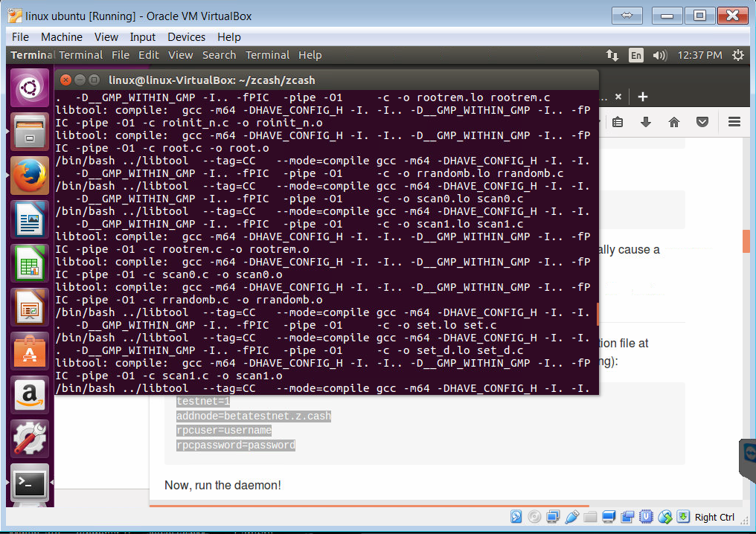Open the Amazon launcher icon
The width and height of the screenshot is (756, 534).
pyautogui.click(x=30, y=395)
